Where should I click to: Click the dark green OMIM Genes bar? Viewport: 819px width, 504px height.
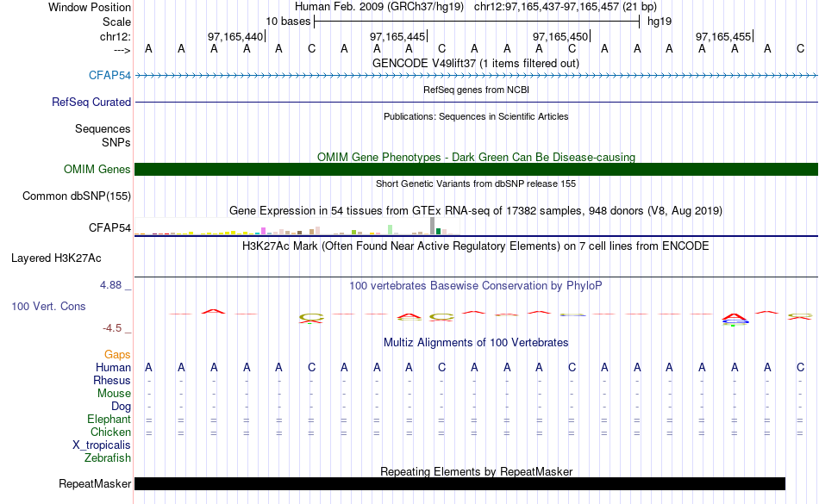(477, 169)
